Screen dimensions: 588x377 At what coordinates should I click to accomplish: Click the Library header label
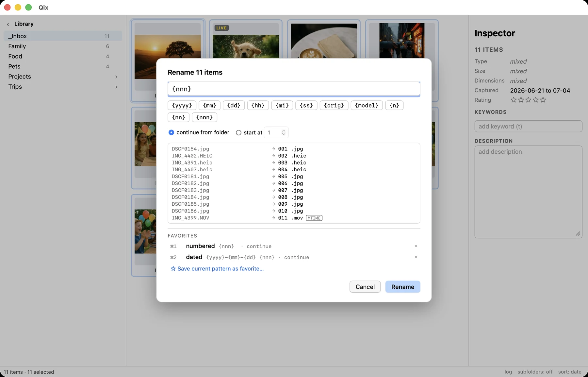pyautogui.click(x=24, y=24)
